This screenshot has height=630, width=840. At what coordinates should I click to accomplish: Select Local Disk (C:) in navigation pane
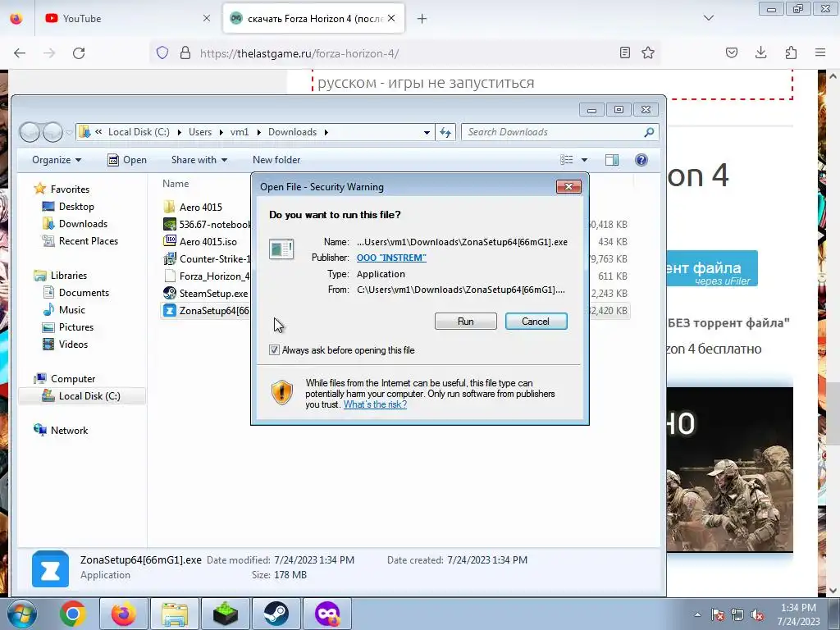coord(81,396)
